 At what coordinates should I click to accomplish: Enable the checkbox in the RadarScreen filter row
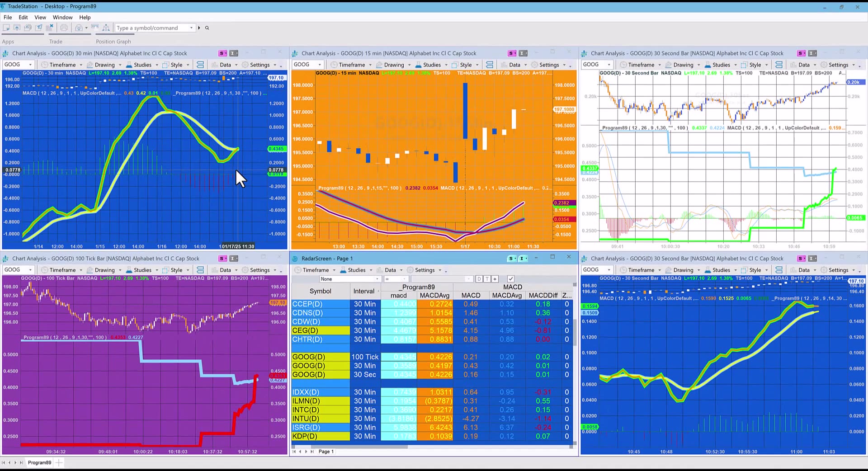(x=511, y=279)
